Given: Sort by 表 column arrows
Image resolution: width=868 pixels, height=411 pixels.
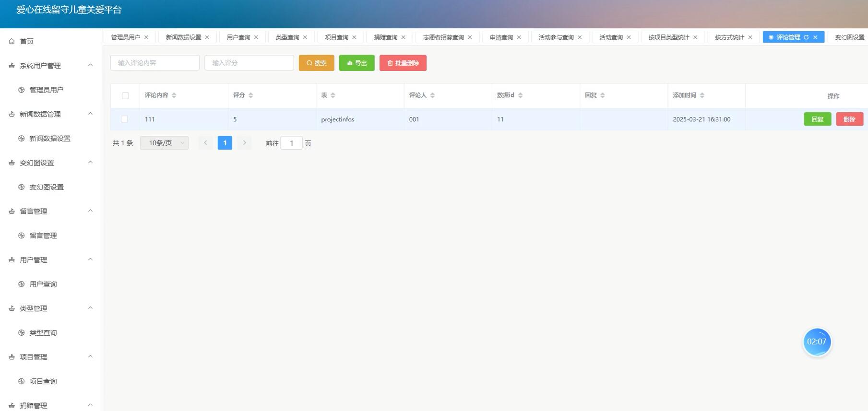Looking at the screenshot, I should point(333,95).
